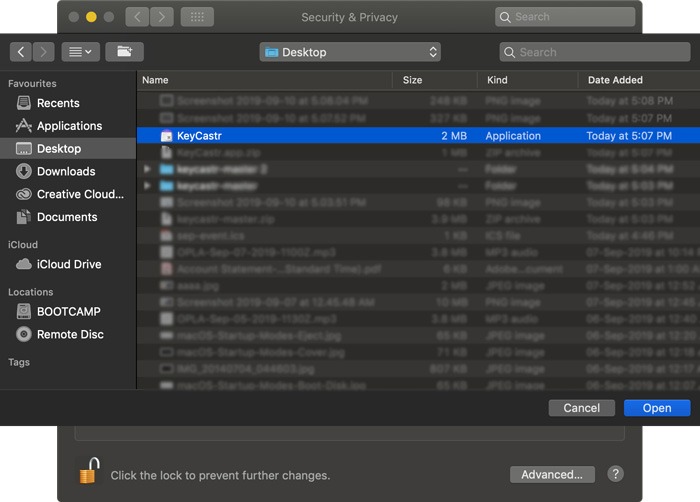
Task: Click the Downloads arrow icon
Action: [24, 172]
